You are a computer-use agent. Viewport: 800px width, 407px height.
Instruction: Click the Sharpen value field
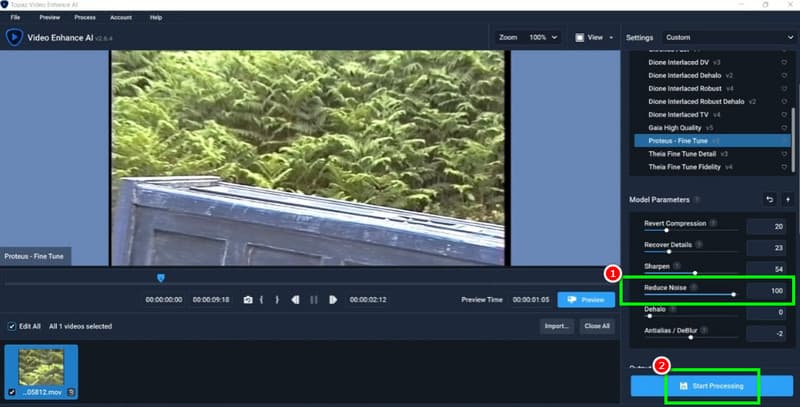(766, 269)
